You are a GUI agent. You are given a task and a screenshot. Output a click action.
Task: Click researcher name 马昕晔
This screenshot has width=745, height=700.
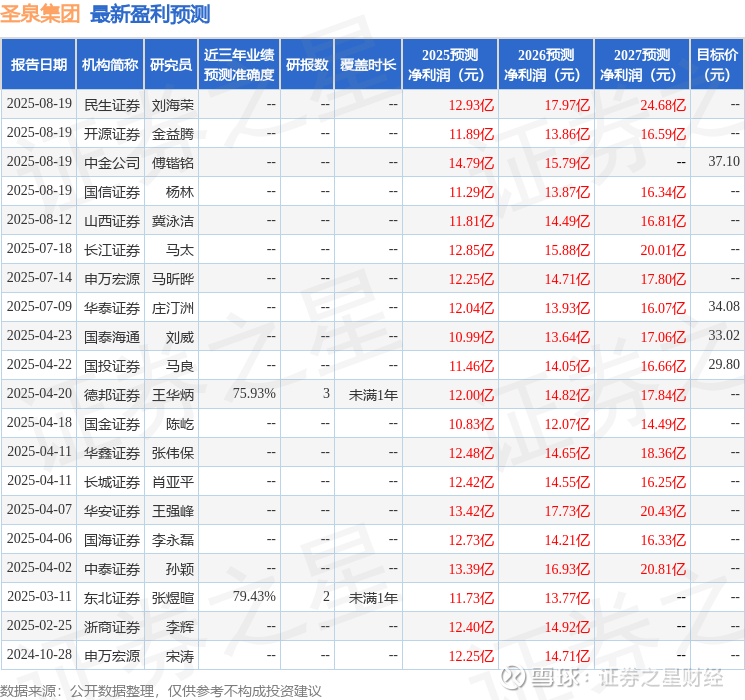coord(173,279)
